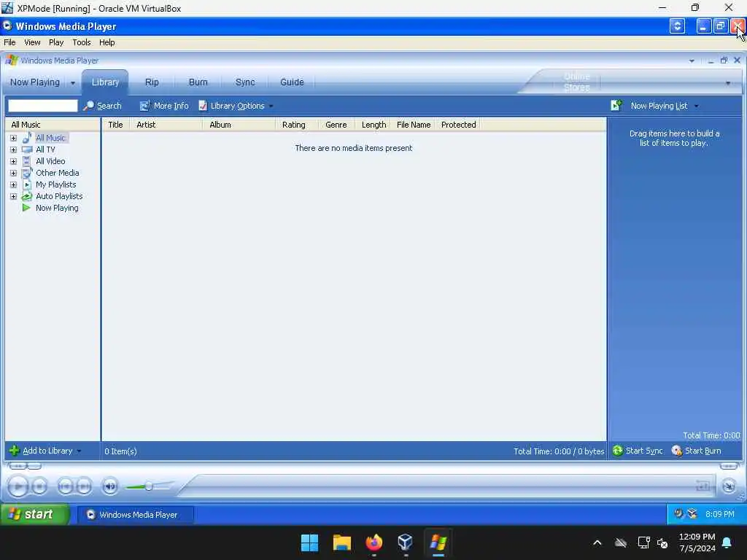Open the Library Options dropdown

pos(236,106)
